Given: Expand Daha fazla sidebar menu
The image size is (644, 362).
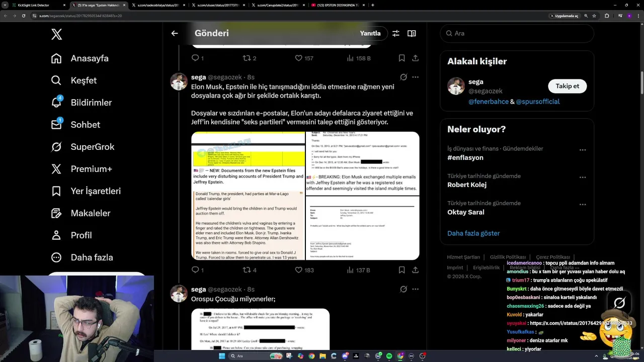Looking at the screenshot, I should (82, 257).
